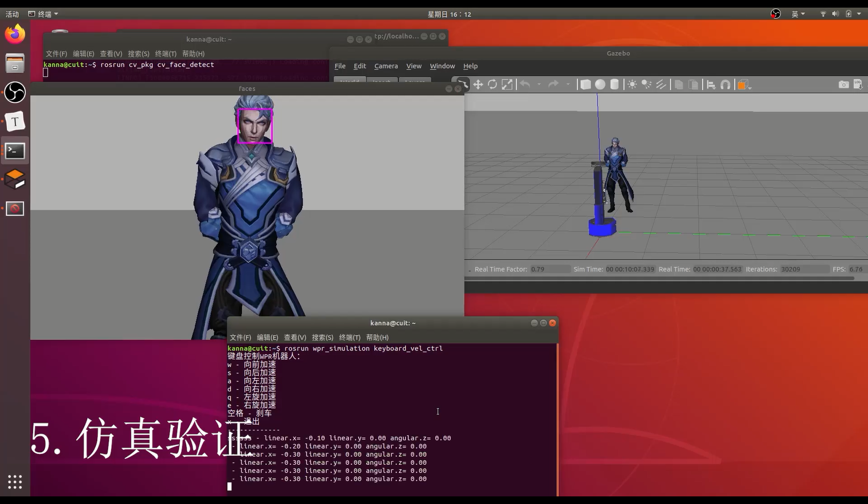Insert a sphere shape in Gazebo

tap(600, 84)
